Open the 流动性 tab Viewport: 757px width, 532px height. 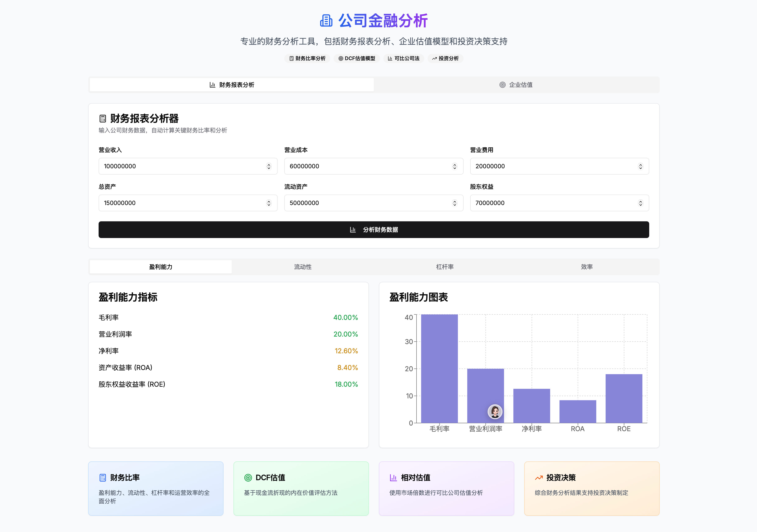303,267
